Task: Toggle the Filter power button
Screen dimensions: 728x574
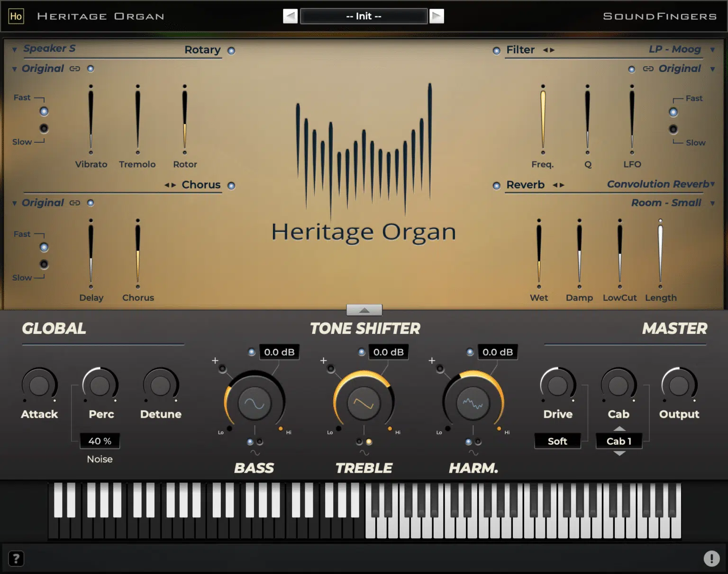Action: point(496,51)
